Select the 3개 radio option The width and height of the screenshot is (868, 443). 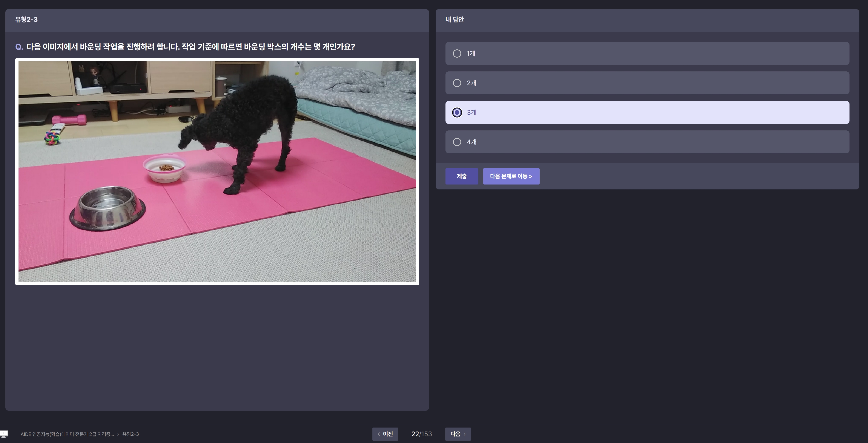pos(457,113)
